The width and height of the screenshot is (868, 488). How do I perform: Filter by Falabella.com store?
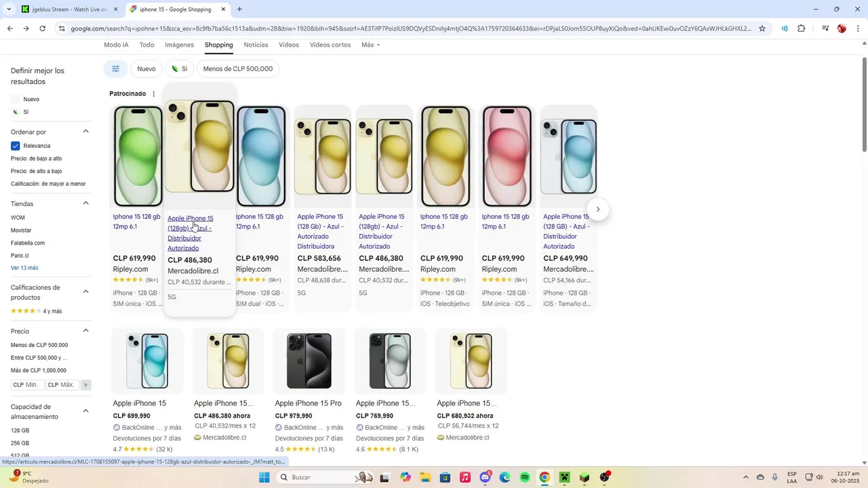[28, 243]
